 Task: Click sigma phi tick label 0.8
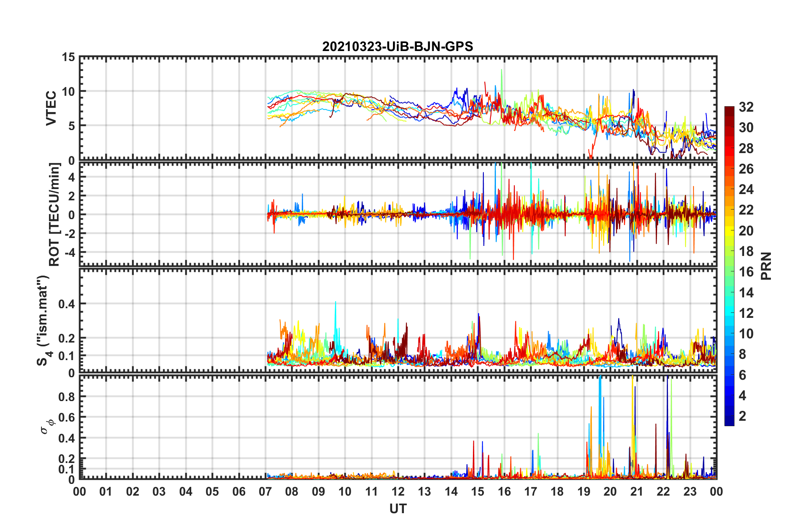(67, 396)
